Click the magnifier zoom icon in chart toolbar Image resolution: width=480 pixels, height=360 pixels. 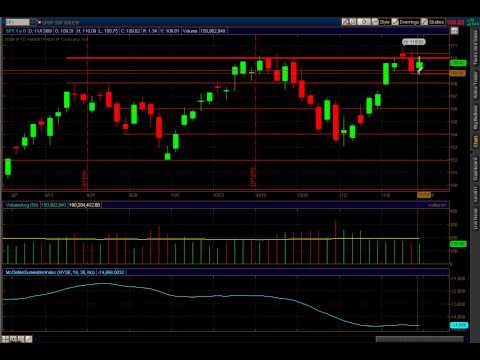364,22
